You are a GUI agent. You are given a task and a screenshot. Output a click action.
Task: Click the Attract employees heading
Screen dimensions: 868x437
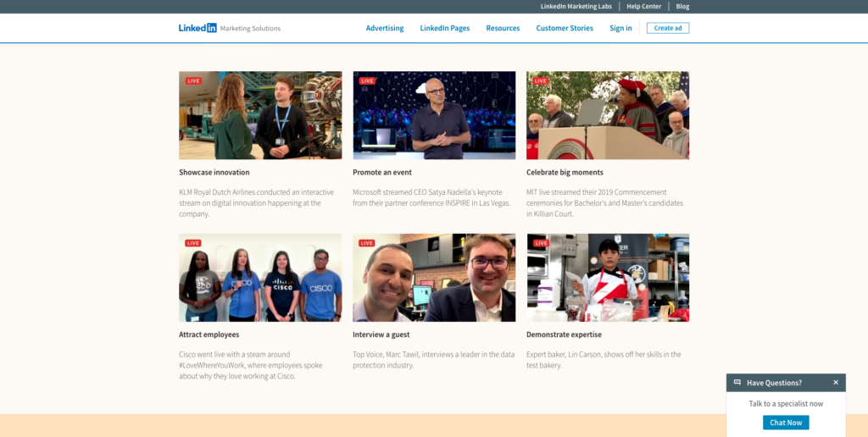pyautogui.click(x=209, y=335)
